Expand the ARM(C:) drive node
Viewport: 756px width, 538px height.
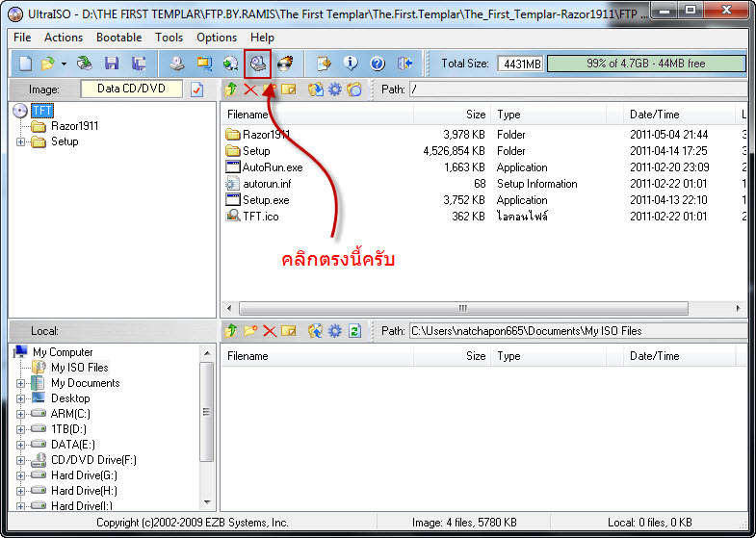click(20, 414)
